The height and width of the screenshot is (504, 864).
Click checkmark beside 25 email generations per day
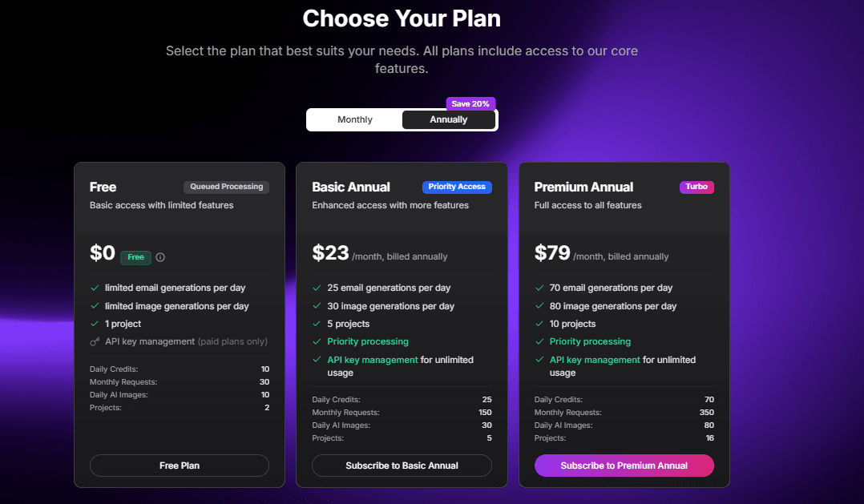click(317, 288)
